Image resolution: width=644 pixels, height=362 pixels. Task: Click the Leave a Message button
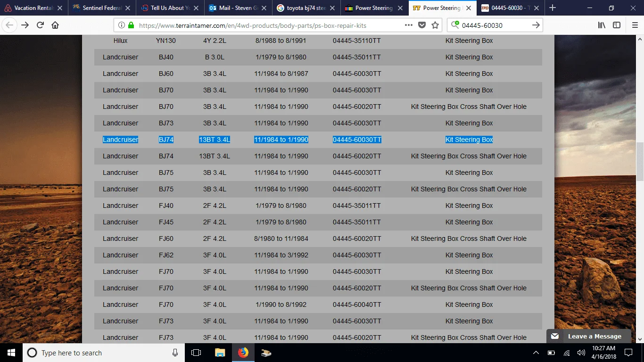click(x=588, y=336)
